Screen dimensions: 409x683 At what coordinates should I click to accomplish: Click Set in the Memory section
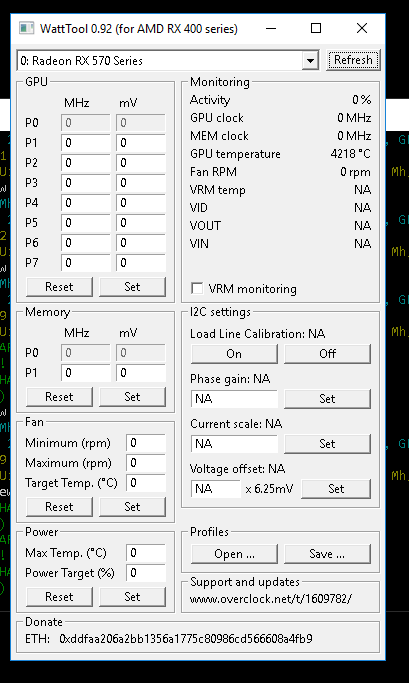coord(132,397)
